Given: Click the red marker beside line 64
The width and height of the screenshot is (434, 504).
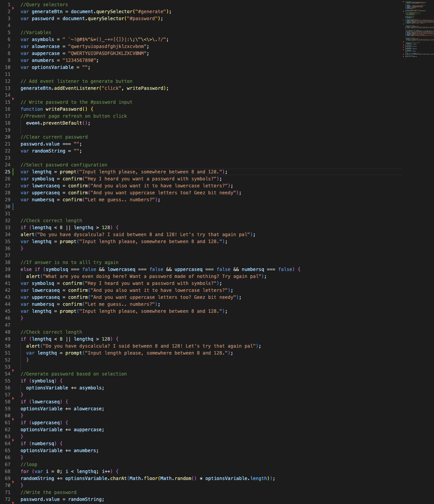Looking at the screenshot, I should click(x=13, y=441).
